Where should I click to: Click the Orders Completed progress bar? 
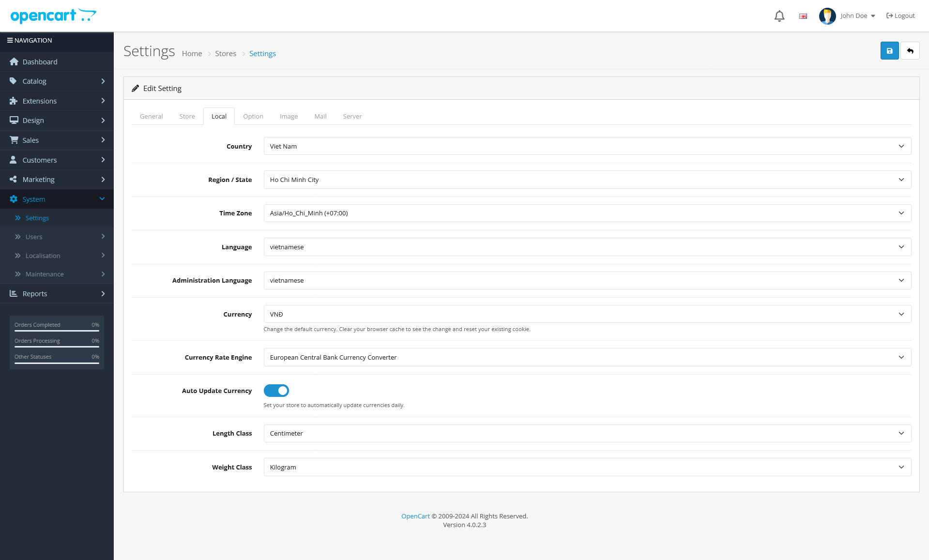[x=57, y=331]
